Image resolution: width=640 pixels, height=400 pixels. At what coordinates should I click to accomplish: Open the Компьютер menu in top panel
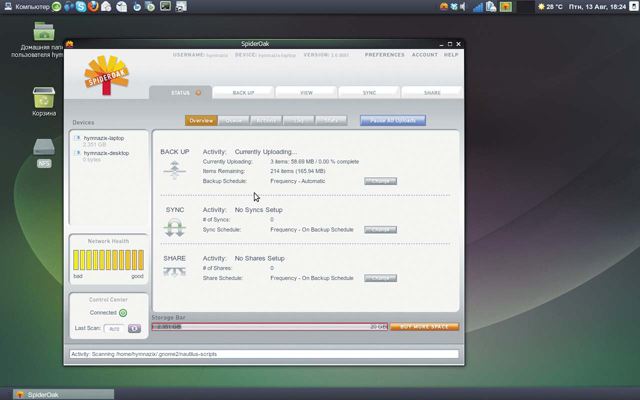click(x=27, y=7)
